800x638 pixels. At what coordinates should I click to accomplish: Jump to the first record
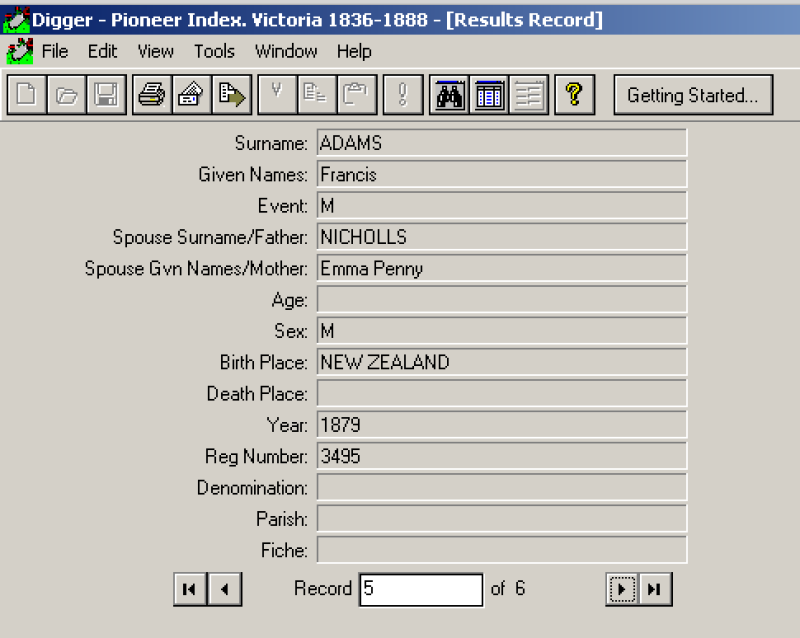click(x=190, y=589)
